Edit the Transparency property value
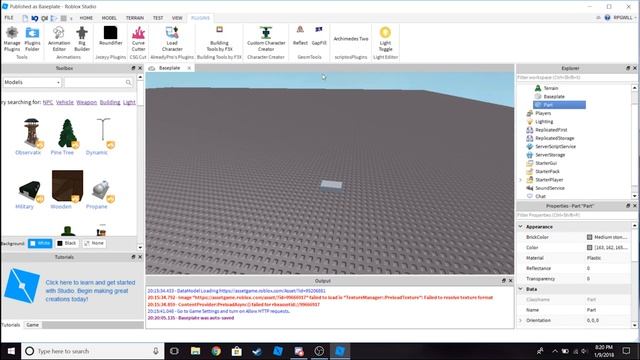Viewport: 640px width, 360px height. pyautogui.click(x=608, y=279)
